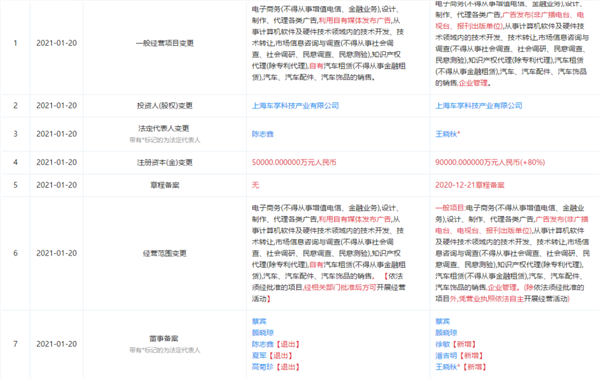
Task: Click row number 5
Action: point(15,185)
